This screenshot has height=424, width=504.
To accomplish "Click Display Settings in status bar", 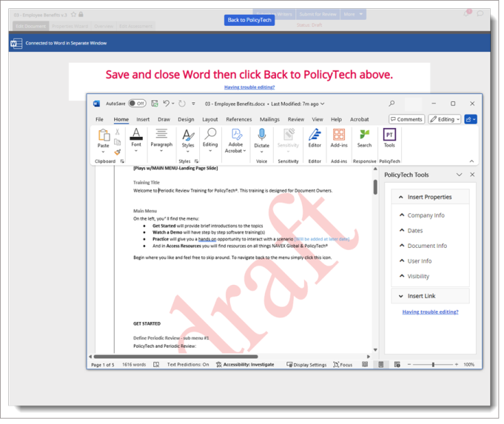I will point(306,365).
